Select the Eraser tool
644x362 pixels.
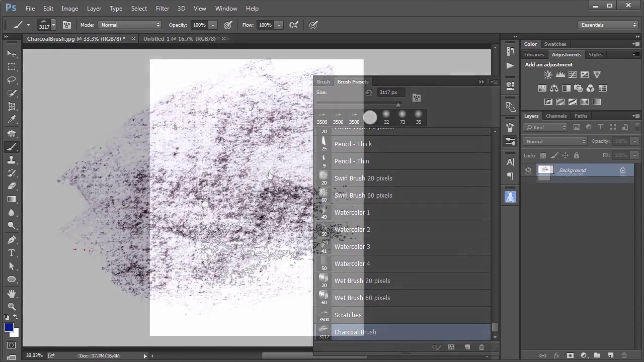tap(12, 186)
